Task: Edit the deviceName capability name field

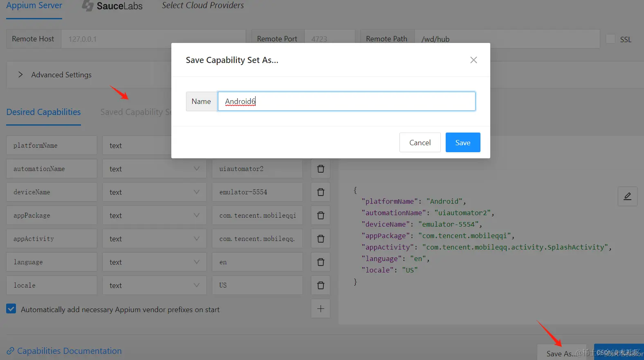Action: [52, 192]
